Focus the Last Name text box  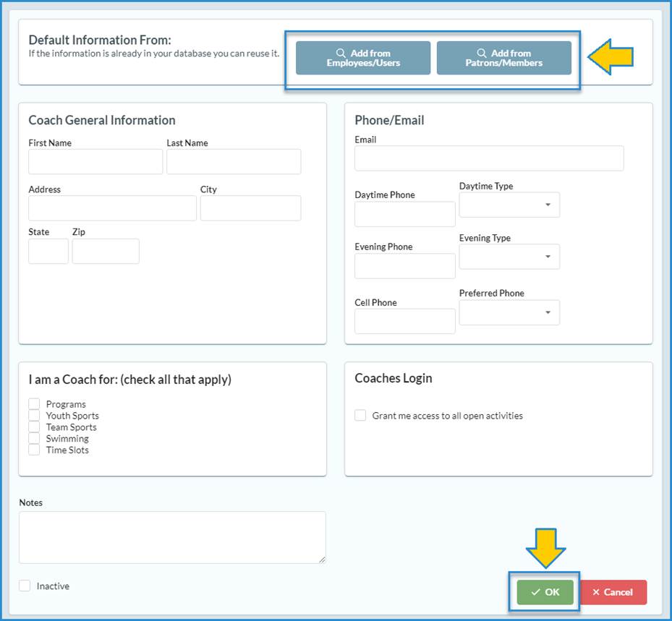(234, 162)
